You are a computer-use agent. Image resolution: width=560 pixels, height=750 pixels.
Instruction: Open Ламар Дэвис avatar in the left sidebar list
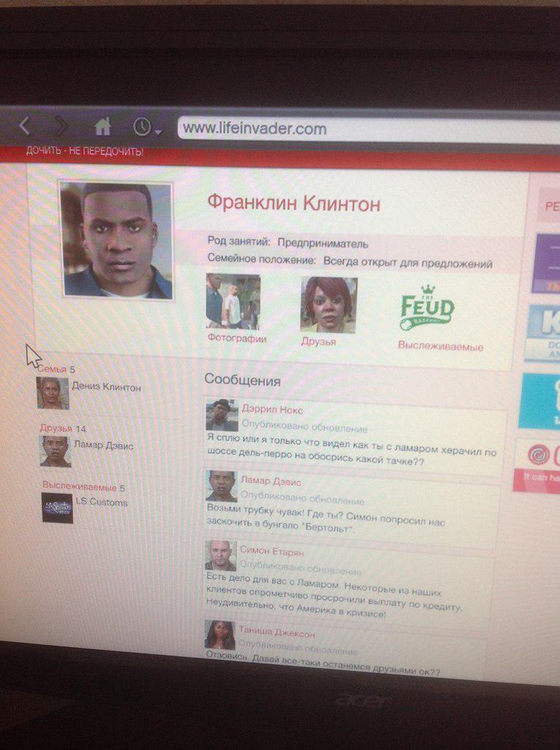(x=55, y=451)
